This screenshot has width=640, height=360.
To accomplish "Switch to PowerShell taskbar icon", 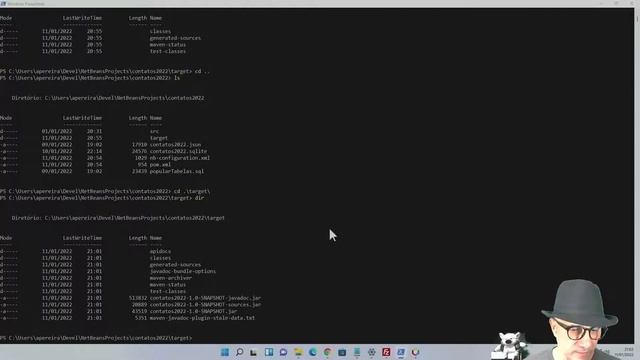I will pyautogui.click(x=401, y=352).
